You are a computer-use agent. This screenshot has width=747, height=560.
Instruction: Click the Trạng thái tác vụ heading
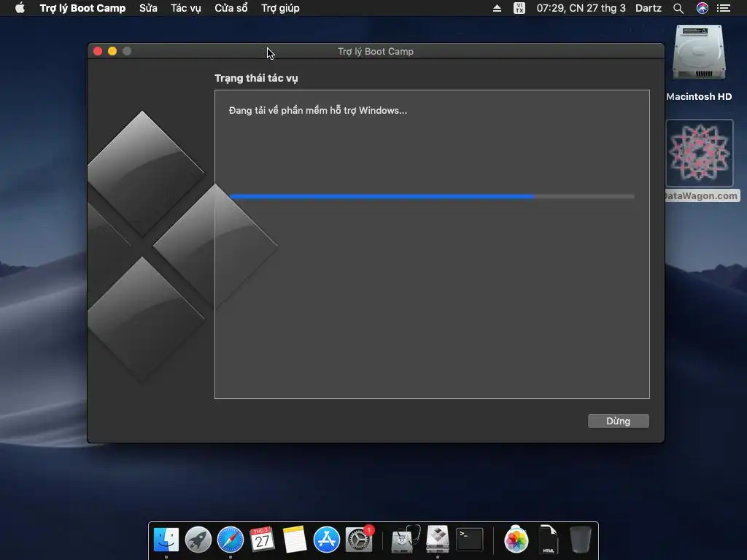pos(256,78)
